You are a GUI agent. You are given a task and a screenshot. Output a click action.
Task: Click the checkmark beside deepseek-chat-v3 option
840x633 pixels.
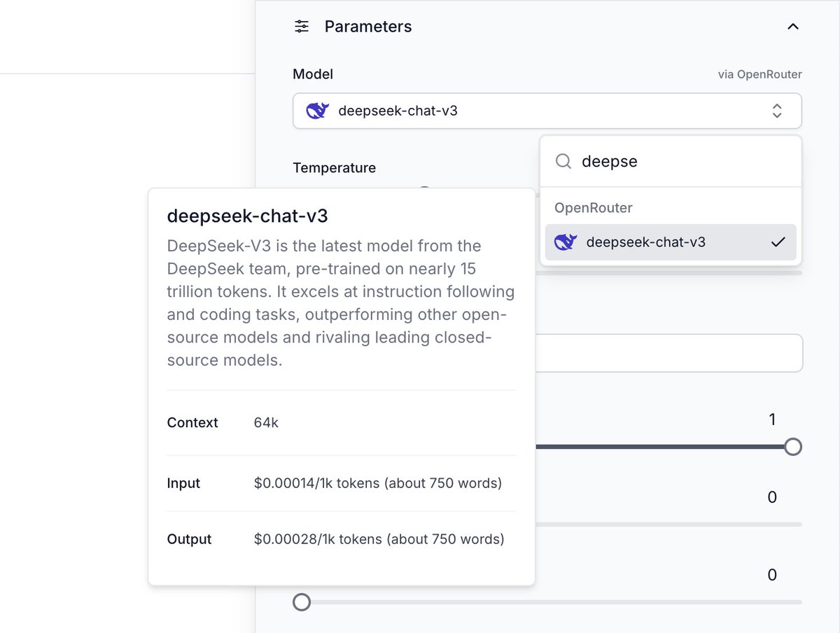[x=778, y=242]
